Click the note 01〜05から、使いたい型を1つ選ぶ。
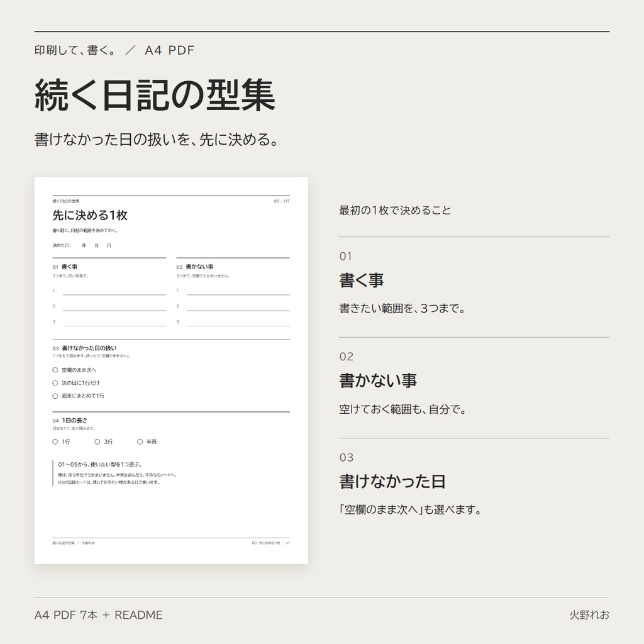 pos(100,465)
